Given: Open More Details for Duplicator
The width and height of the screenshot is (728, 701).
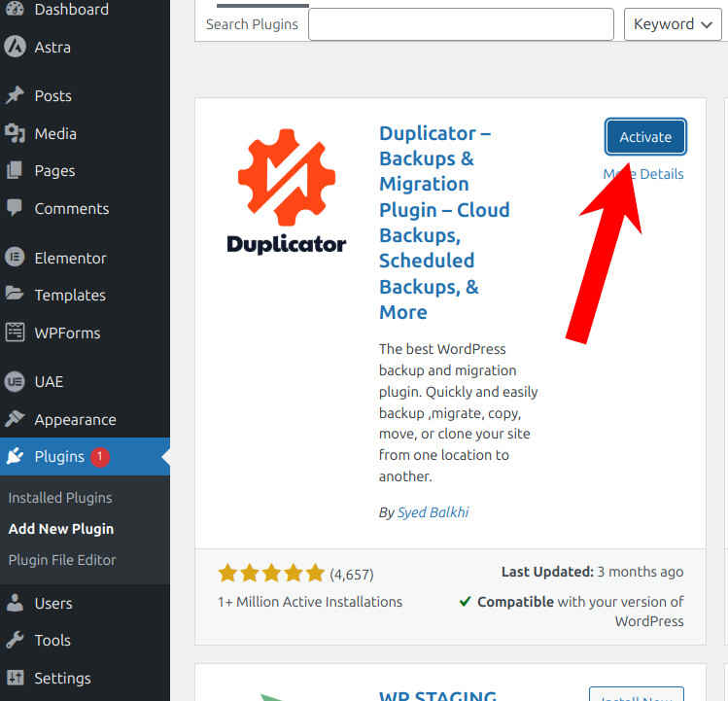Looking at the screenshot, I should 643,174.
